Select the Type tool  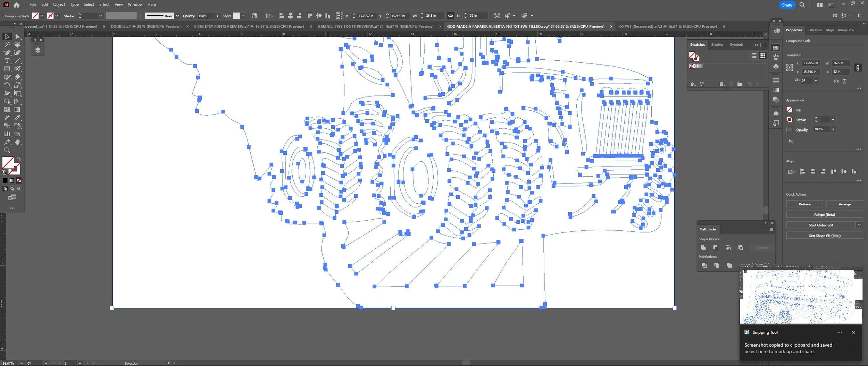pyautogui.click(x=7, y=61)
